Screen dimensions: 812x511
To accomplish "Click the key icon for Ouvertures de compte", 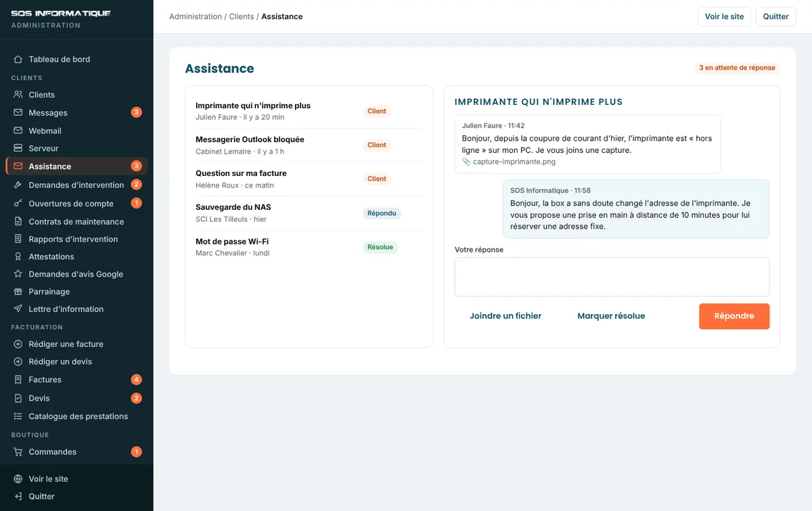I will click(x=18, y=203).
